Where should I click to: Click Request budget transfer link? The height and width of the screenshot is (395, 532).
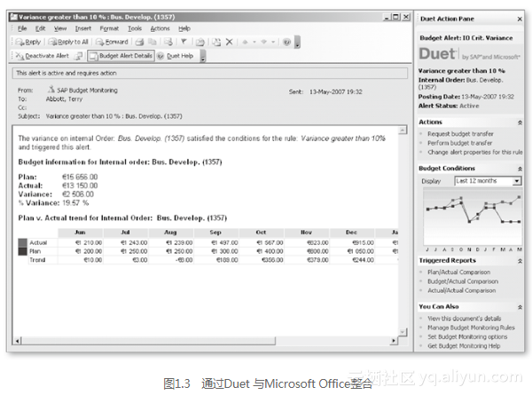tap(460, 134)
